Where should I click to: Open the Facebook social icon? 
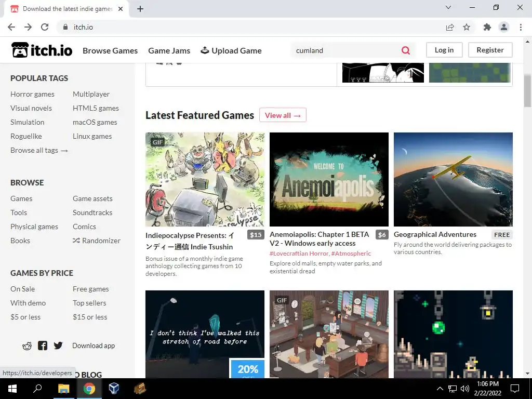tap(43, 345)
